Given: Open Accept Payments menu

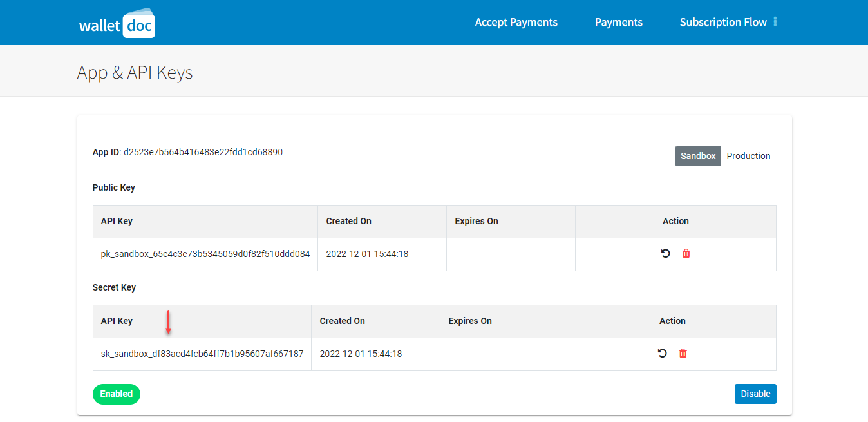Looking at the screenshot, I should 516,22.
